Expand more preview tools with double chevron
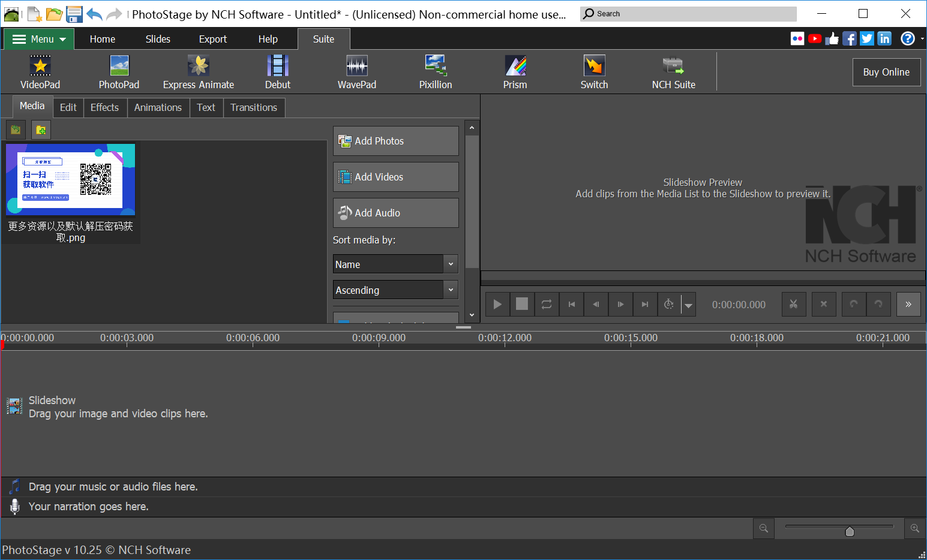Image resolution: width=927 pixels, height=560 pixels. click(908, 304)
